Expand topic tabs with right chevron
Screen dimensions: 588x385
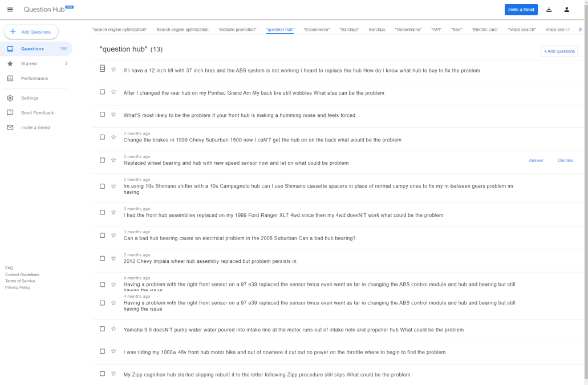coord(580,30)
